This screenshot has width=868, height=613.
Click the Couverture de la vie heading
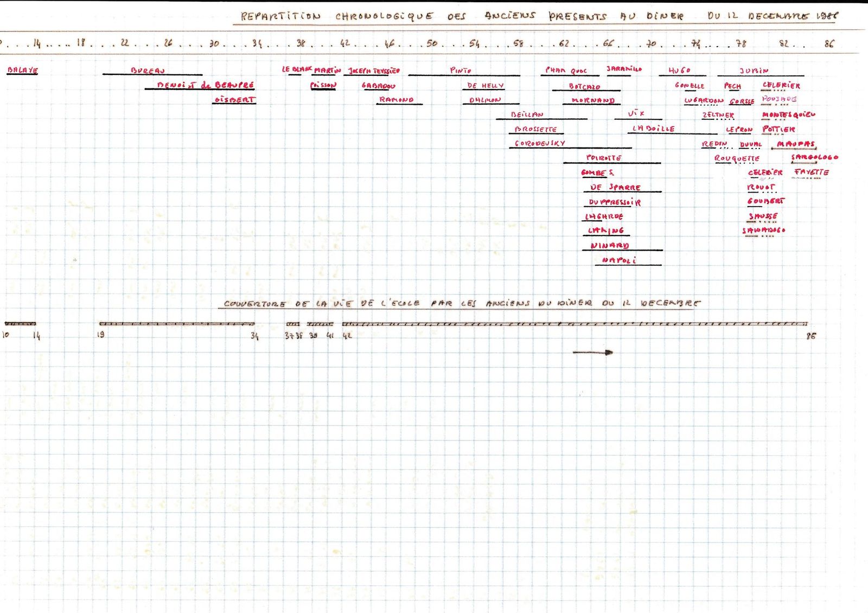(x=462, y=303)
